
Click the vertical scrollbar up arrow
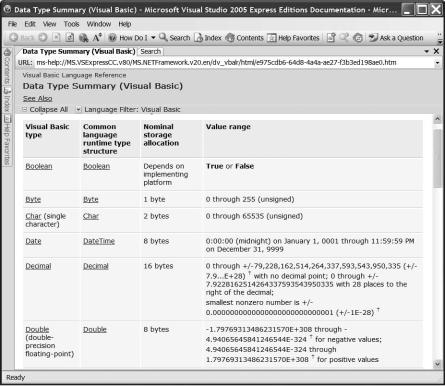point(438,119)
